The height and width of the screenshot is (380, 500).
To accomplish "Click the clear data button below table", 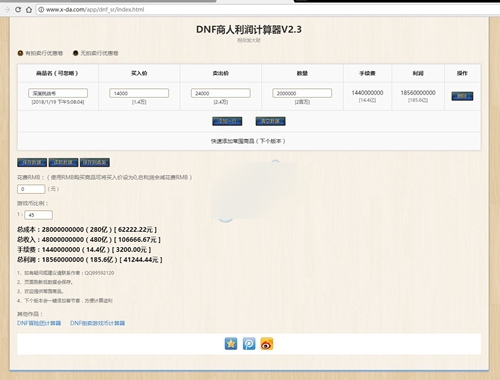I will click(x=270, y=121).
